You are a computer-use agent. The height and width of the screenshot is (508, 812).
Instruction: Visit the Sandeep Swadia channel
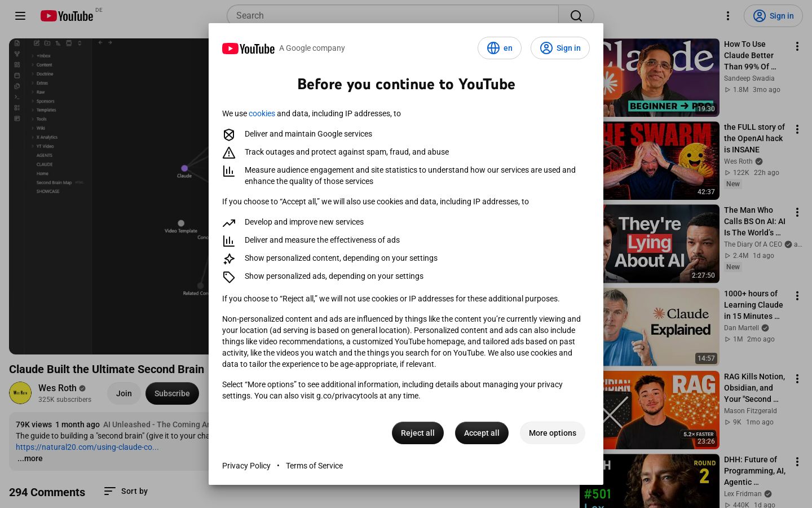[x=749, y=78]
